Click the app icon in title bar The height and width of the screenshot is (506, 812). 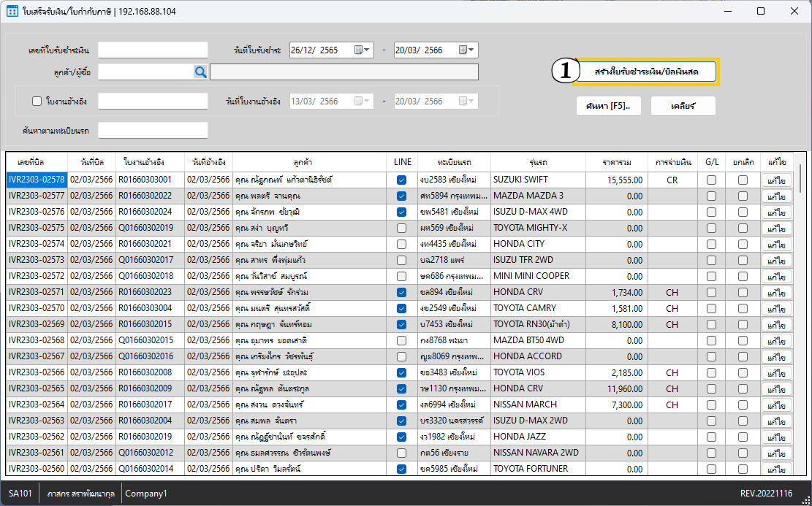(x=12, y=11)
